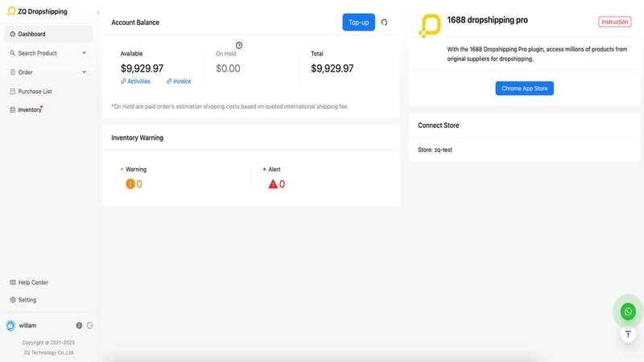The height and width of the screenshot is (362, 644).
Task: Click the On Hold amount $0.00
Action: click(228, 68)
